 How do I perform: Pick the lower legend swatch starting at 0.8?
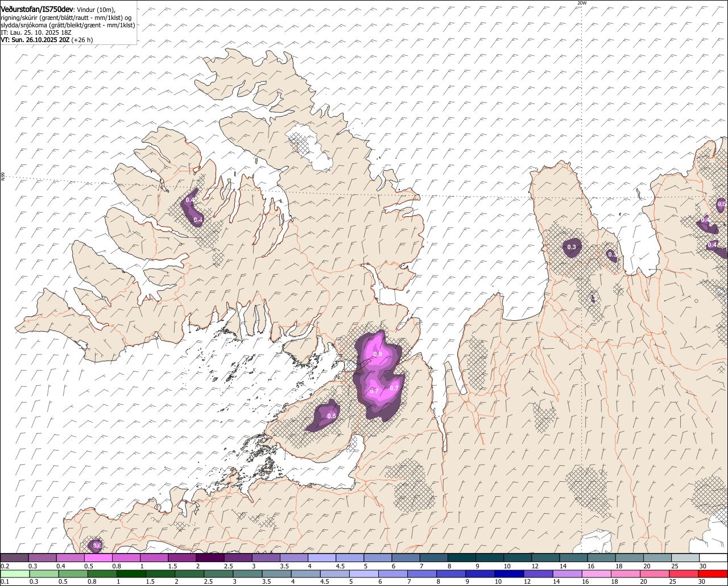coord(101,574)
